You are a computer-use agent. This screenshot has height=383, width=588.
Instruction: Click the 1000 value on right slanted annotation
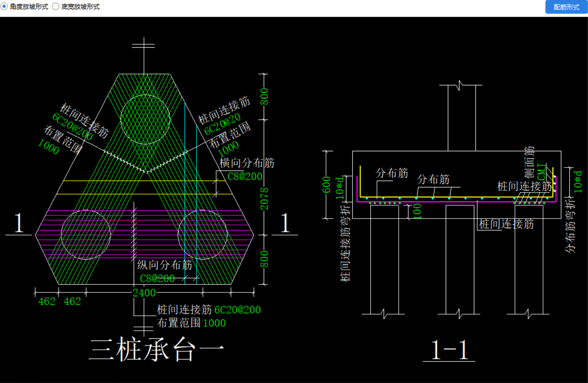click(x=228, y=148)
